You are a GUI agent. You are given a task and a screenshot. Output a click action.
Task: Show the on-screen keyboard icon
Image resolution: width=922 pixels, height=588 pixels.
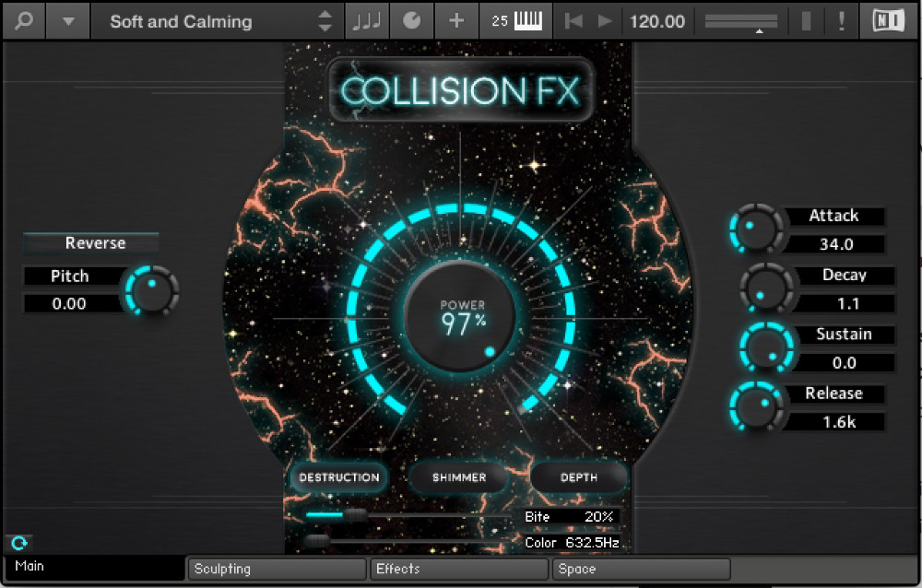(528, 20)
